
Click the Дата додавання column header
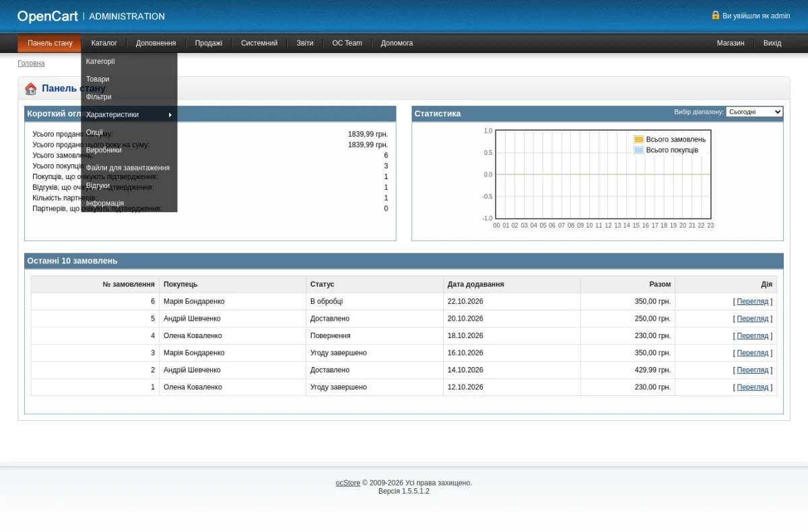(x=512, y=284)
